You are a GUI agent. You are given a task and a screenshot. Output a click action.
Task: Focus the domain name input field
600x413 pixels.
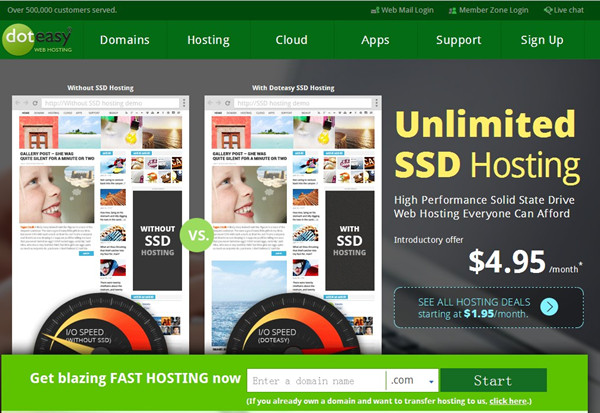pyautogui.click(x=316, y=380)
